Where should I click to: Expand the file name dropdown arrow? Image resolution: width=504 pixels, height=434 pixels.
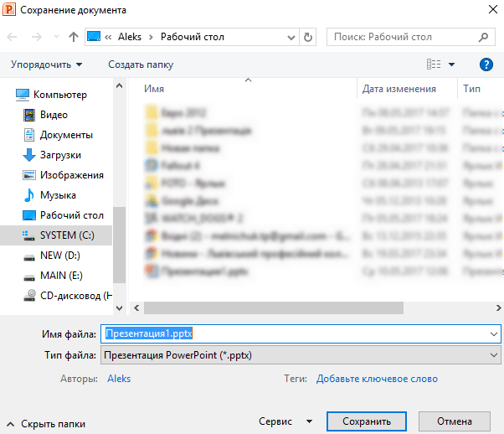tap(494, 334)
